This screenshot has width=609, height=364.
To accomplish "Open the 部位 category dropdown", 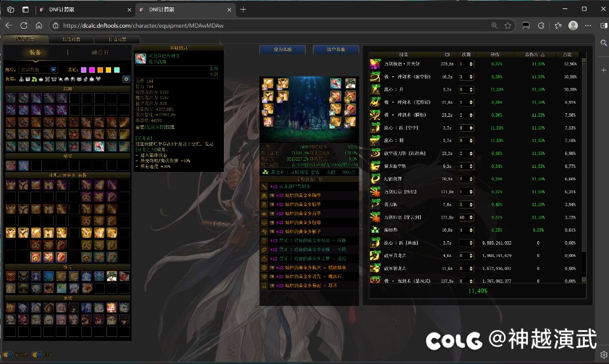I will pos(38,70).
